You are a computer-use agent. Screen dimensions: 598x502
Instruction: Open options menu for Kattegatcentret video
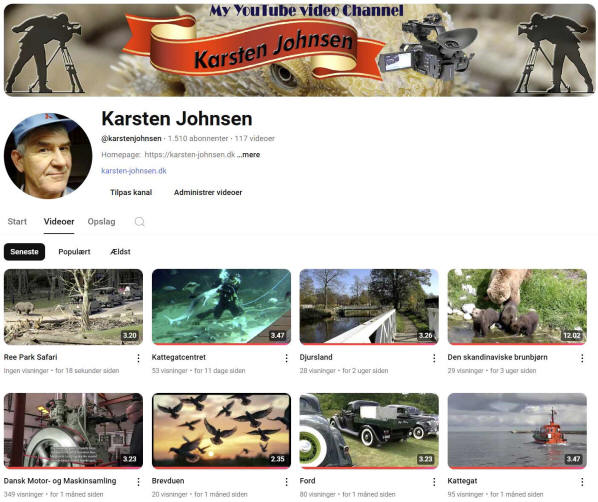(286, 358)
